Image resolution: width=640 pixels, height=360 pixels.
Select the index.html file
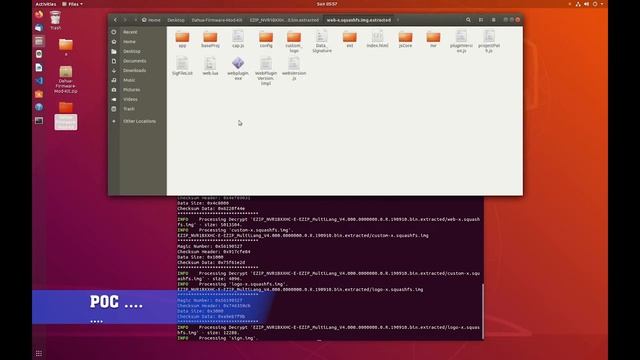coord(377,39)
